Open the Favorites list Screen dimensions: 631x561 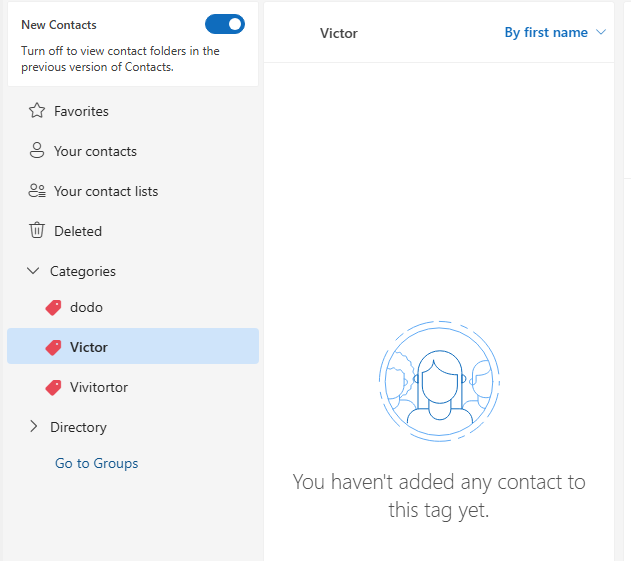pos(81,111)
